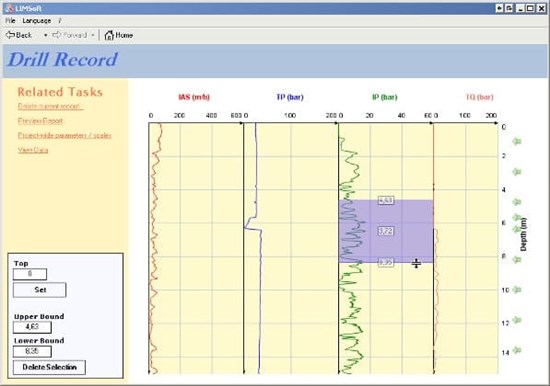The height and width of the screenshot is (386, 550).
Task: Click the green arrow marker near depth 3
Action: point(517,172)
